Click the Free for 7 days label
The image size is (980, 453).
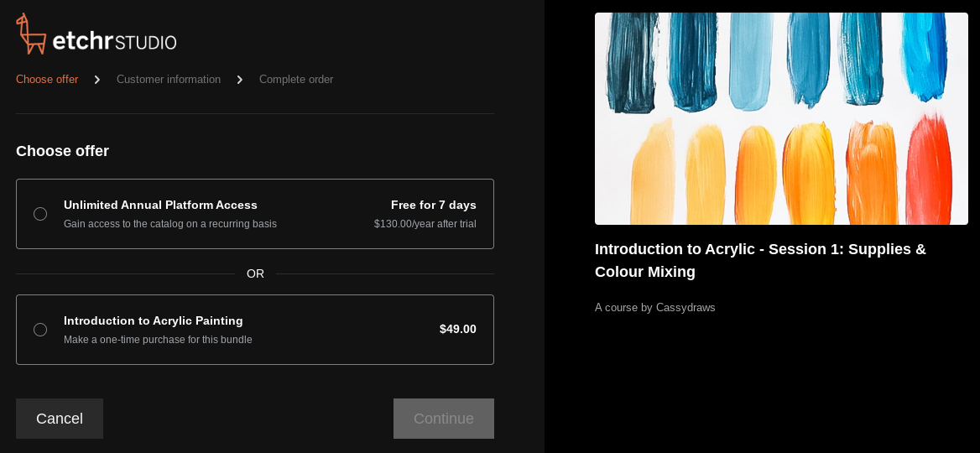pyautogui.click(x=433, y=205)
